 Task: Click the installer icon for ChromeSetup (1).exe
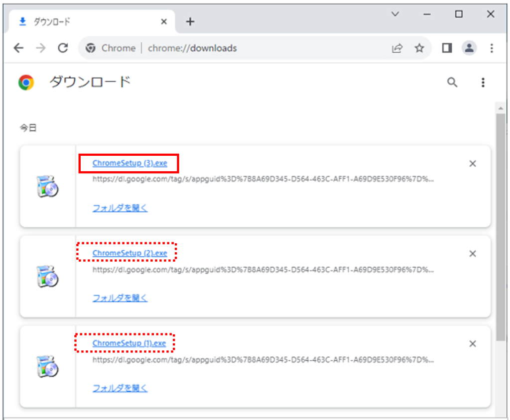click(47, 366)
